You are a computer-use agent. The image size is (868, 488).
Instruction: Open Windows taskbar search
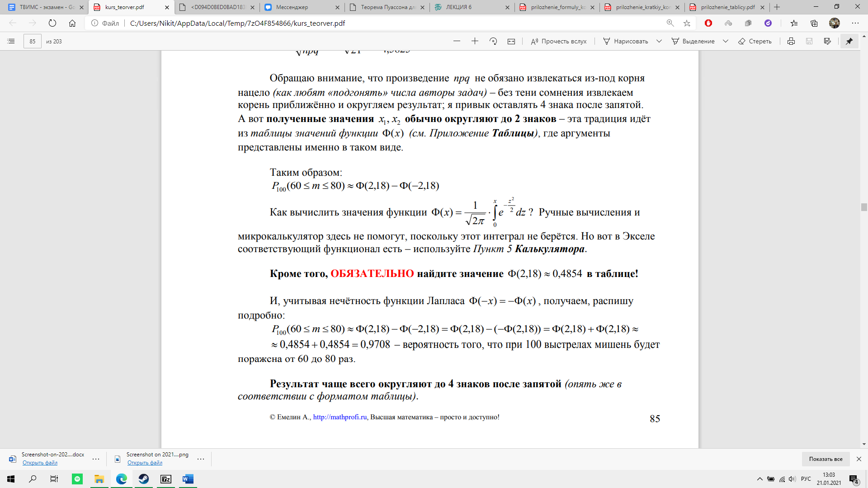click(33, 479)
